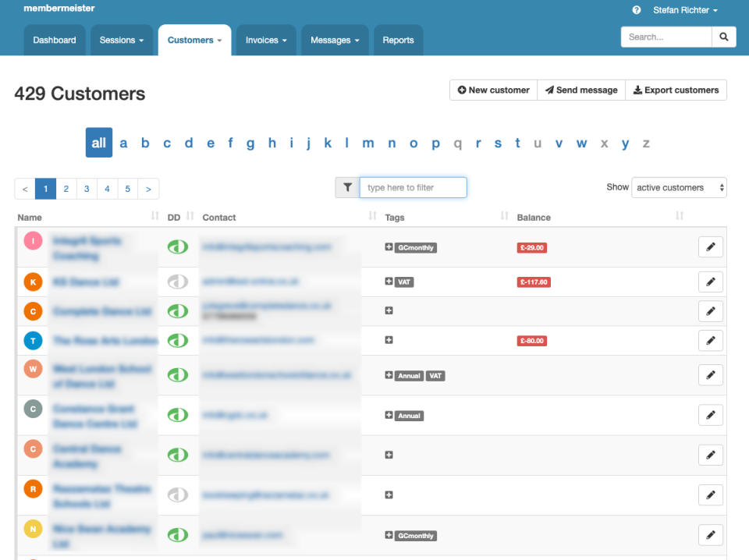
Task: Click the type here to filter field
Action: (x=413, y=187)
